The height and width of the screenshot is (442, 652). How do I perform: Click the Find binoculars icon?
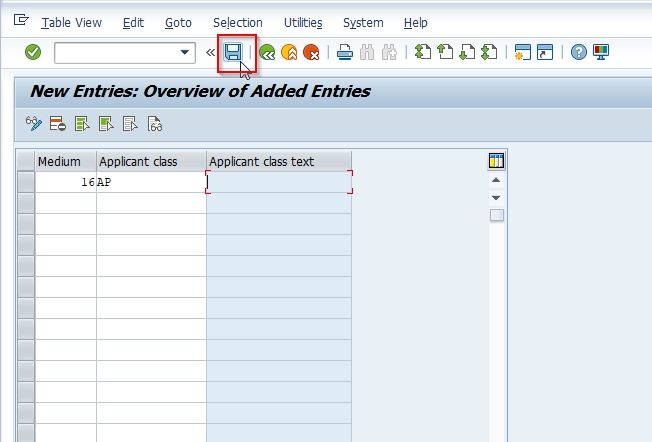(x=367, y=52)
